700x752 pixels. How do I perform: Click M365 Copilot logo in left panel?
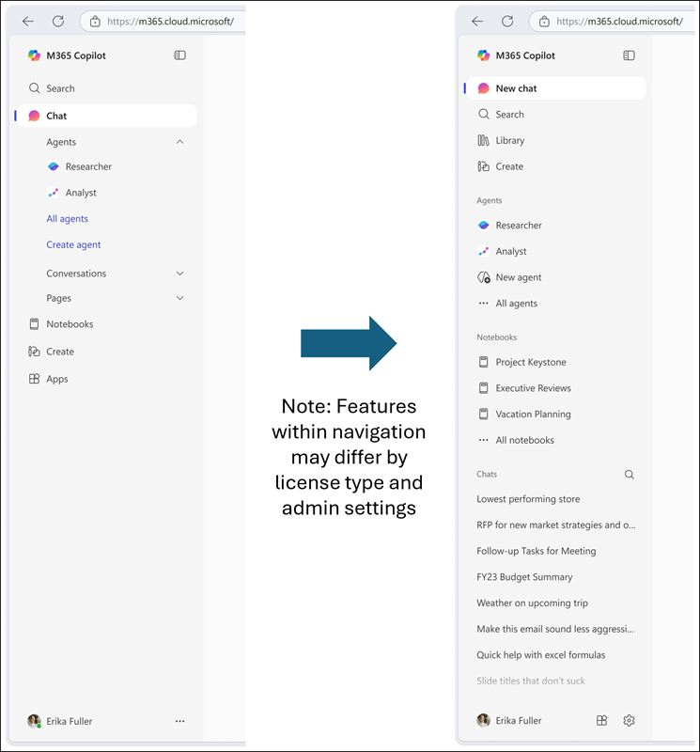pyautogui.click(x=34, y=55)
